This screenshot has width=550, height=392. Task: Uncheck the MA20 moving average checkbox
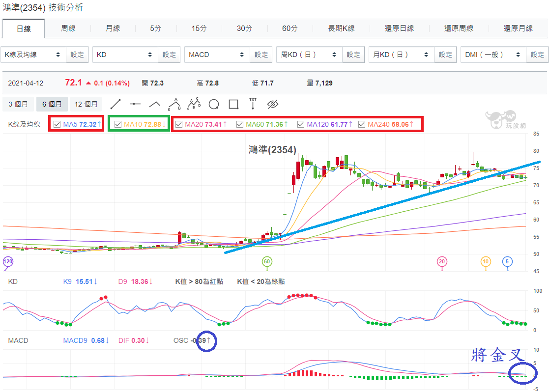[x=179, y=124]
